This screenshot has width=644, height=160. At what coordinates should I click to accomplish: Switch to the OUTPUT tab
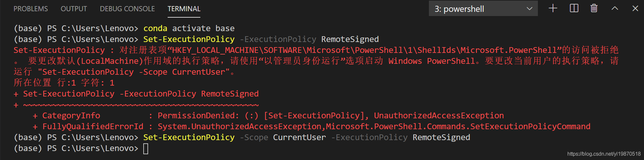pyautogui.click(x=74, y=9)
